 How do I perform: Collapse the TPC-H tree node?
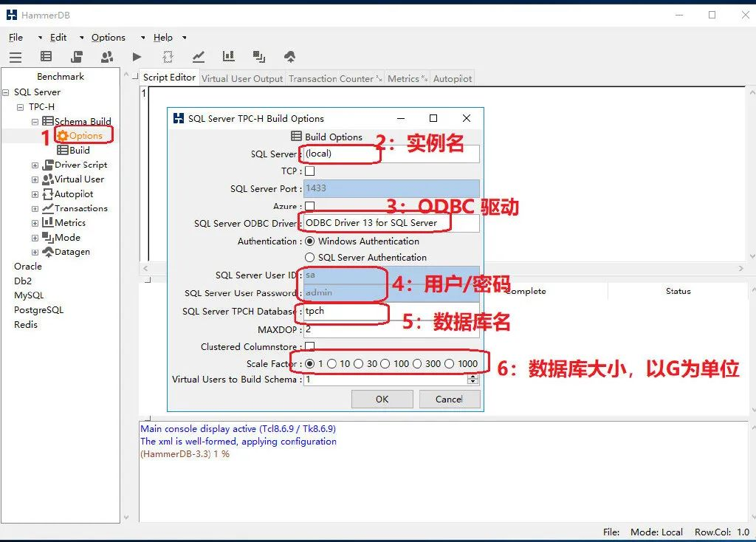click(20, 107)
